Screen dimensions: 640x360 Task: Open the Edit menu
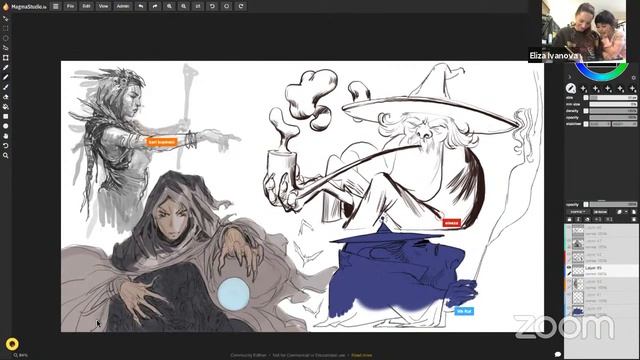click(x=86, y=7)
